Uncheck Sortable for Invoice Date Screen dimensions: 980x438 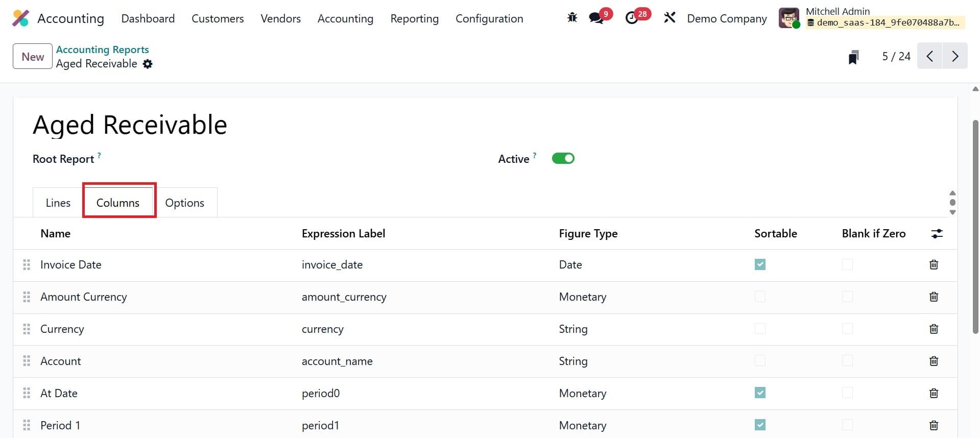pos(760,264)
